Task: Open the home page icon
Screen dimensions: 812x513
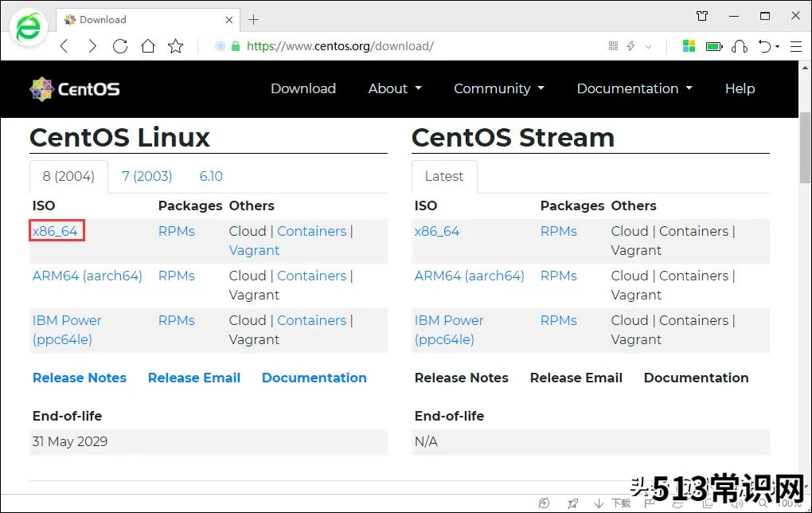Action: pyautogui.click(x=148, y=46)
